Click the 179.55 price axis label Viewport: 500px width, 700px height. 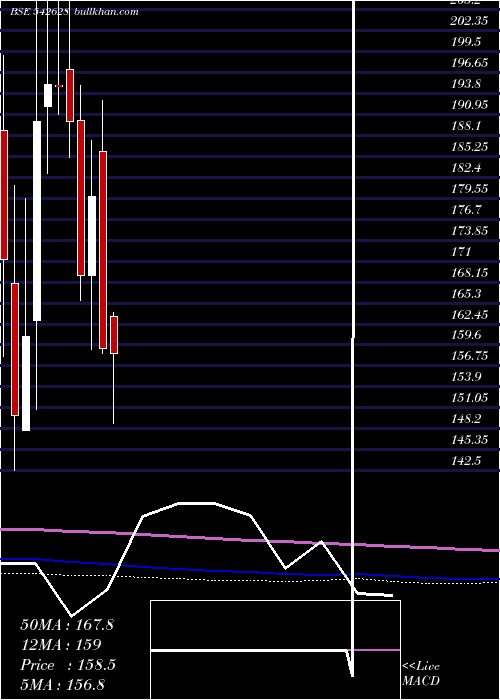click(x=469, y=189)
